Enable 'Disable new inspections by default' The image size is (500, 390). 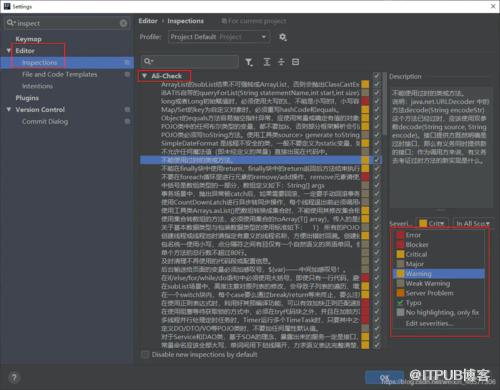point(145,355)
